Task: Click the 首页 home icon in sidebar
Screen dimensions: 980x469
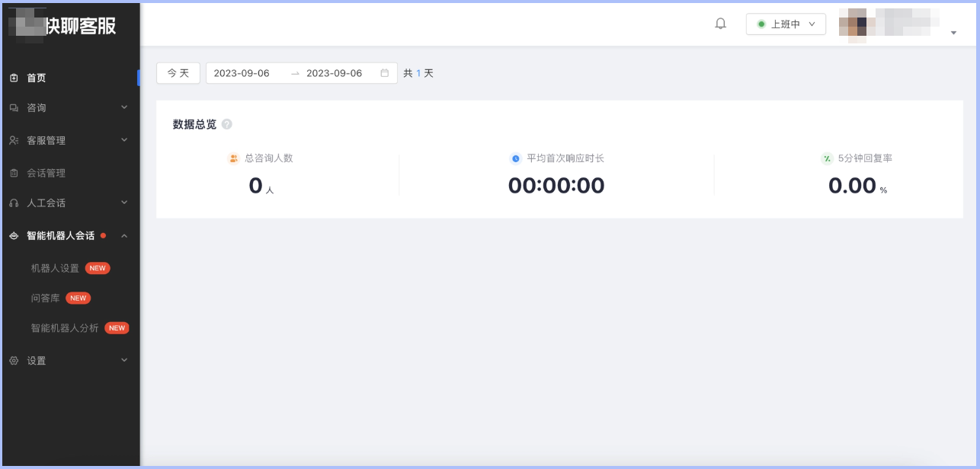Action: pyautogui.click(x=14, y=78)
